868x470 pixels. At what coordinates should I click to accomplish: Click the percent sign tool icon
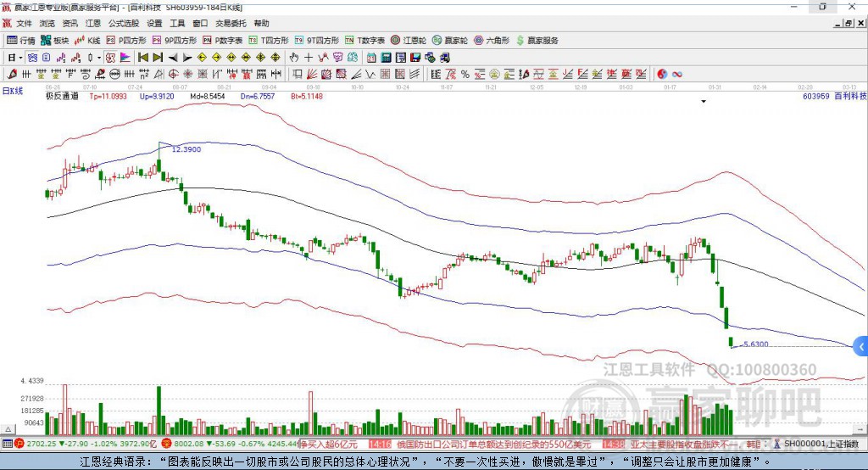(x=465, y=75)
